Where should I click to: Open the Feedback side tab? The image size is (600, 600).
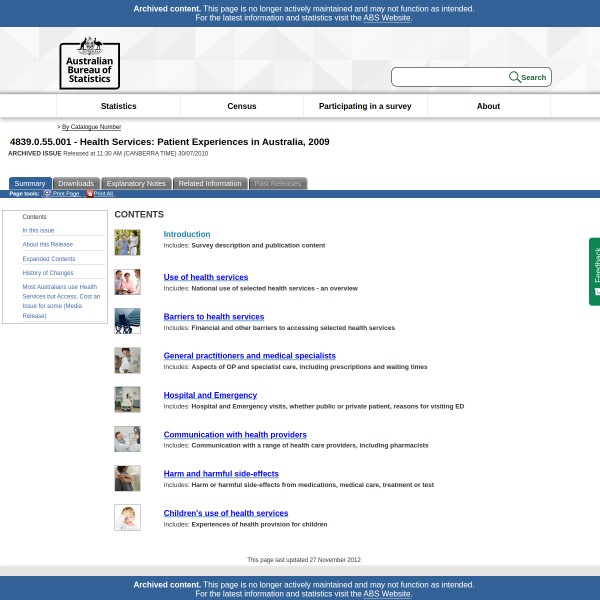(595, 271)
